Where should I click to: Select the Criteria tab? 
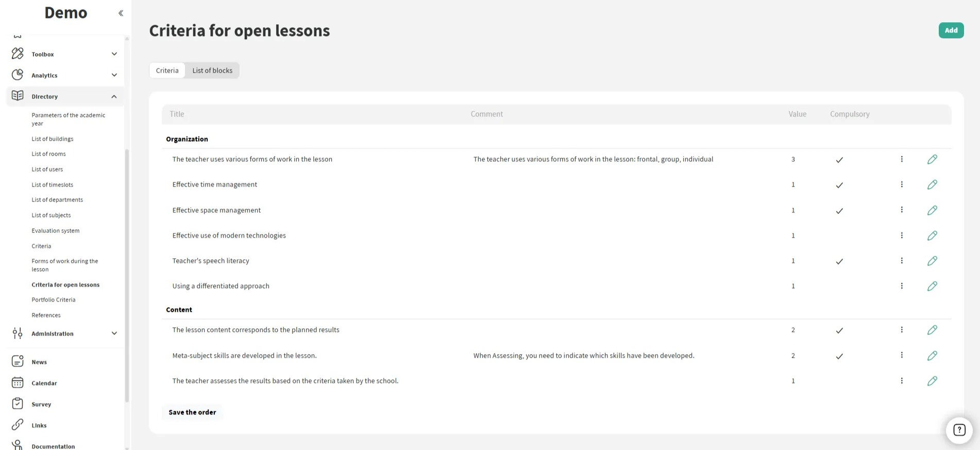167,71
